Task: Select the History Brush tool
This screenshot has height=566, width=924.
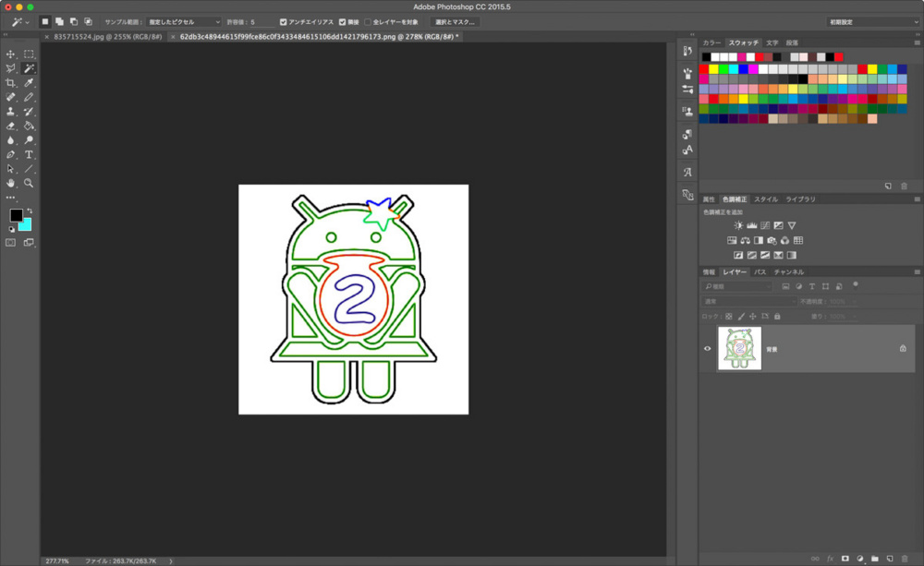Action: coord(29,112)
